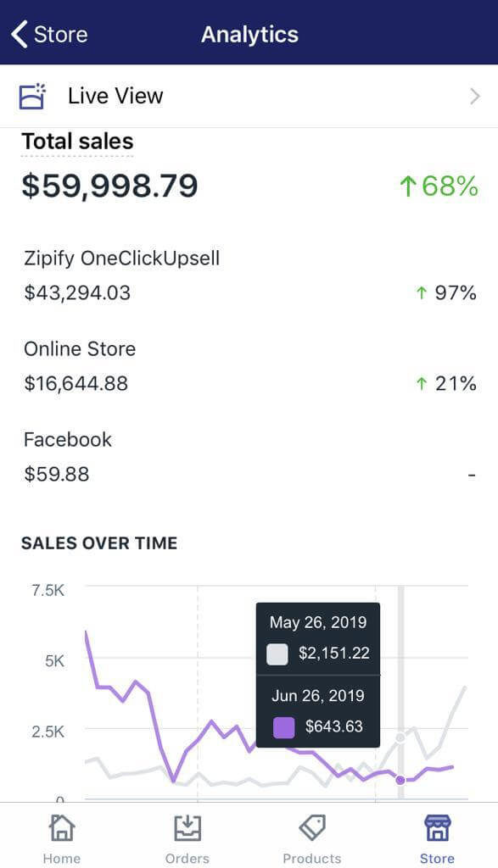498x868 pixels.
Task: Tap the Live View sparkle icon
Action: point(31,96)
